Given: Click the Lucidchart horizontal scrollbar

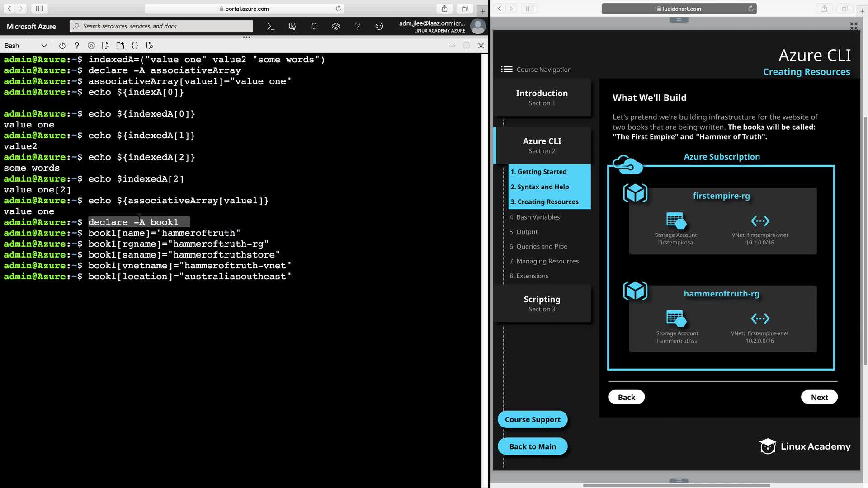Looking at the screenshot, I should (676, 485).
